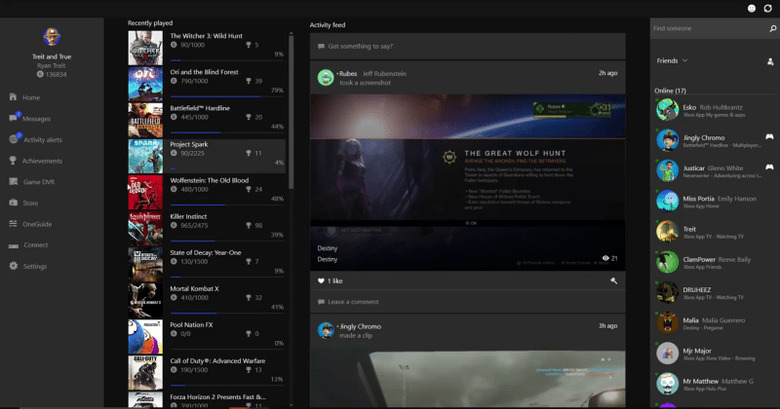Screen dimensions: 780x409
Task: Select friend Jingly Chromo in friends list
Action: [x=714, y=140]
